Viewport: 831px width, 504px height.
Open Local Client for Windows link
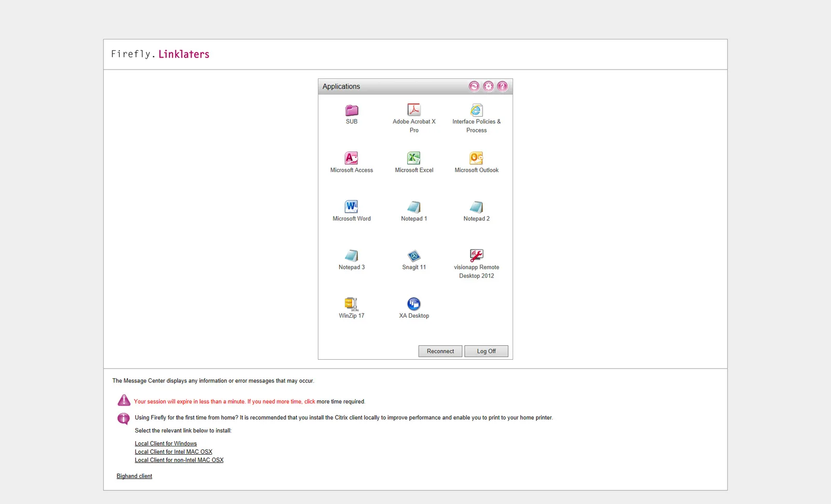tap(166, 444)
